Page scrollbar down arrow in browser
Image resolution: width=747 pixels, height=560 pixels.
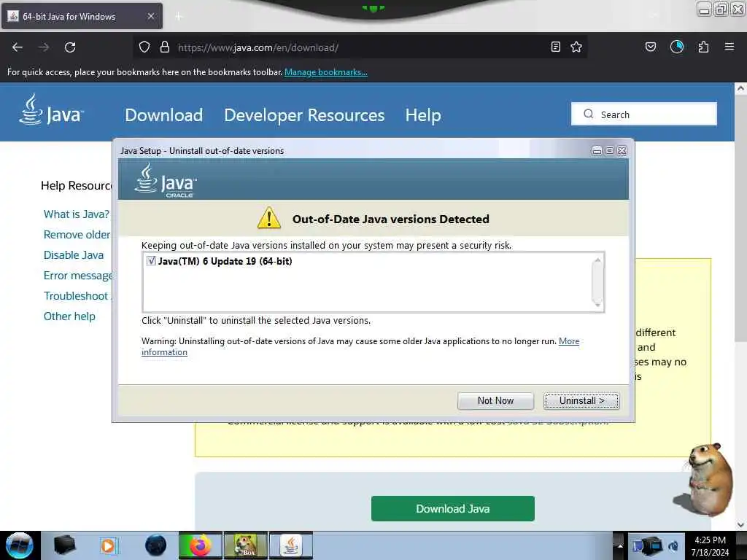tap(740, 525)
